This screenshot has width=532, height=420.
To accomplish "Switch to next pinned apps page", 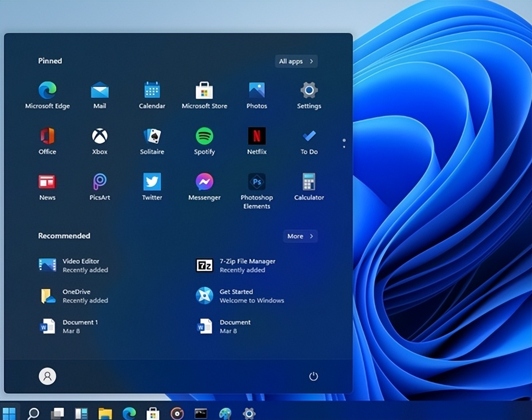I will [x=344, y=146].
